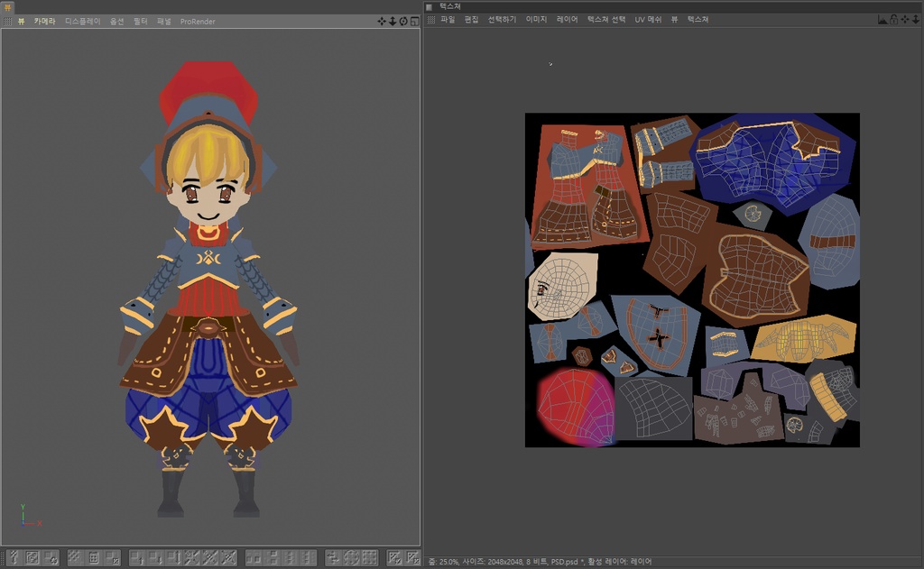Open the 텍스처 선택 menu
The width and height of the screenshot is (924, 569).
pos(606,20)
